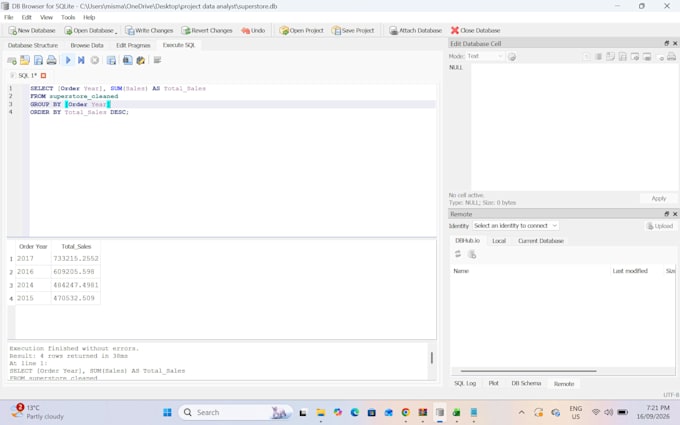Switch to DB Schema bottom tab
Viewport: 680px width, 425px height.
tap(526, 383)
